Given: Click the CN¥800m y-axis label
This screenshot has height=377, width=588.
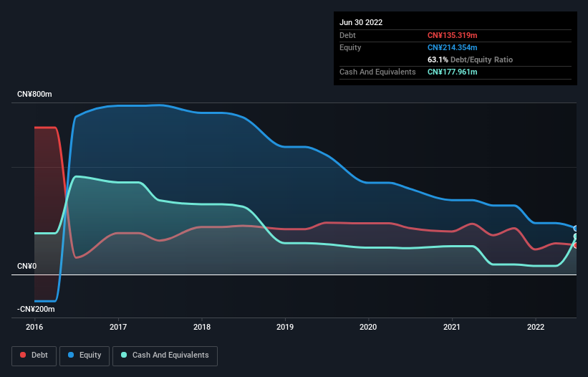Looking at the screenshot, I should tap(34, 94).
